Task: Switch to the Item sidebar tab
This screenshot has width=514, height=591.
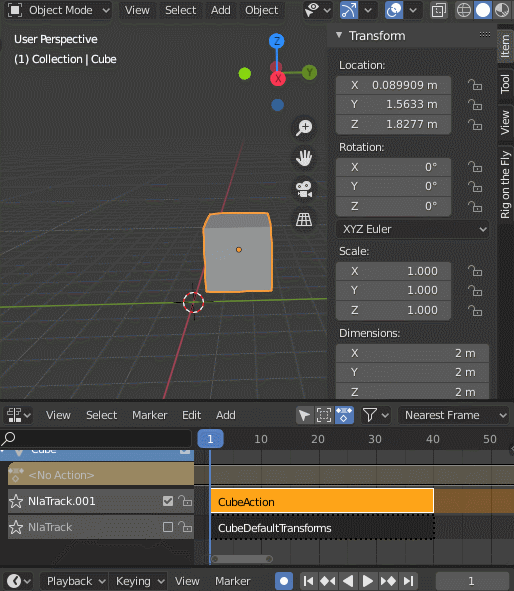Action: 505,46
